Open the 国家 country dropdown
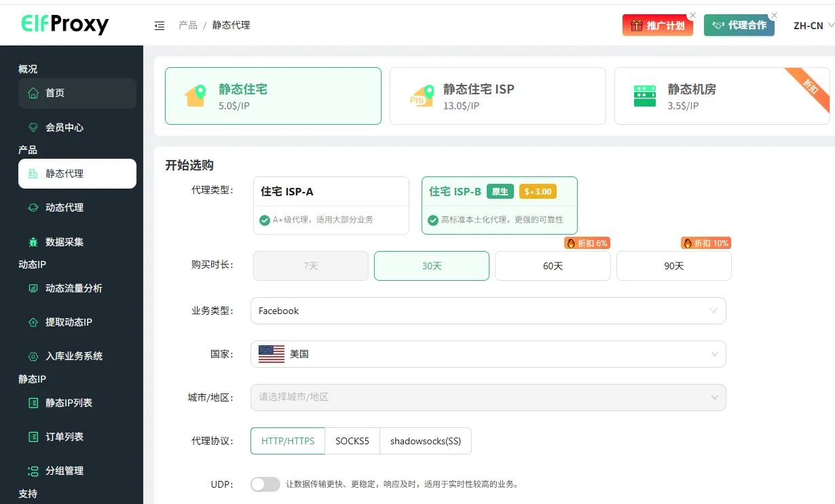 point(487,353)
